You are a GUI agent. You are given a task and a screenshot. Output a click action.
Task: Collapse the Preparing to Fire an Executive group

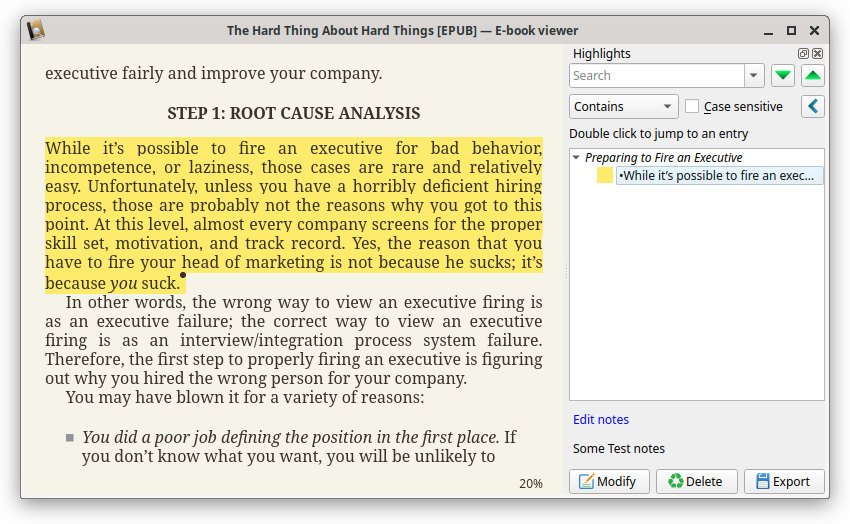coord(576,158)
